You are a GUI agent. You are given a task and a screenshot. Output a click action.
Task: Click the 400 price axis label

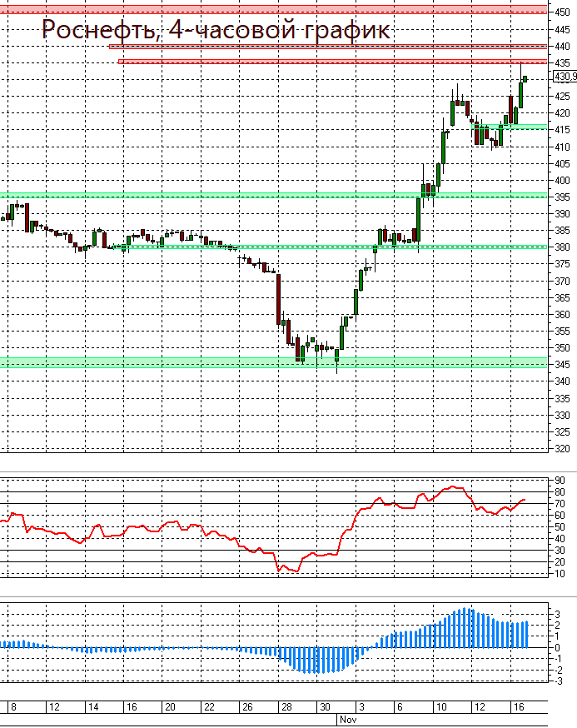pyautogui.click(x=562, y=181)
